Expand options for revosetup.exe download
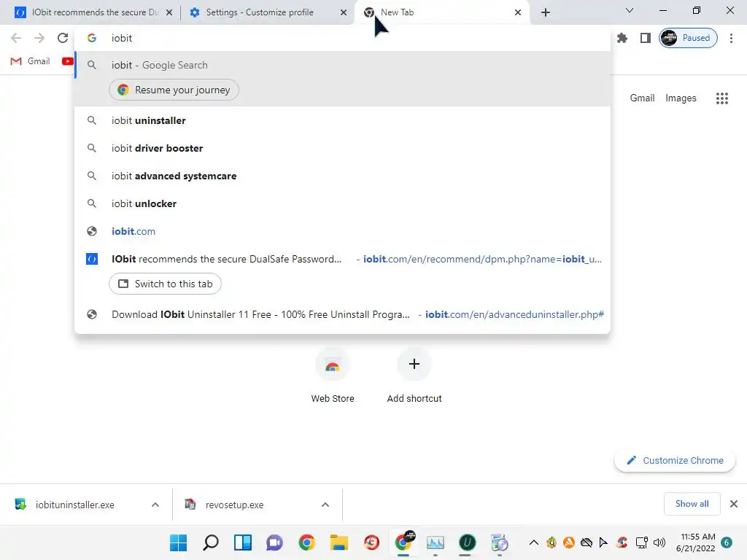 (x=325, y=505)
